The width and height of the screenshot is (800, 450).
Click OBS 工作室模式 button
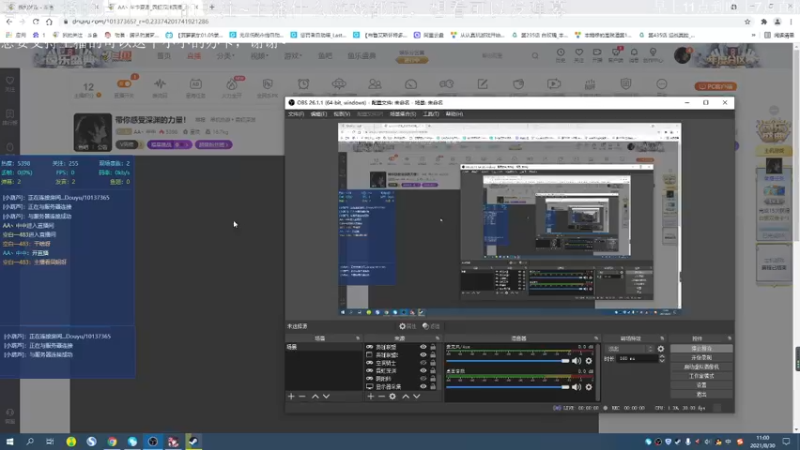701,376
